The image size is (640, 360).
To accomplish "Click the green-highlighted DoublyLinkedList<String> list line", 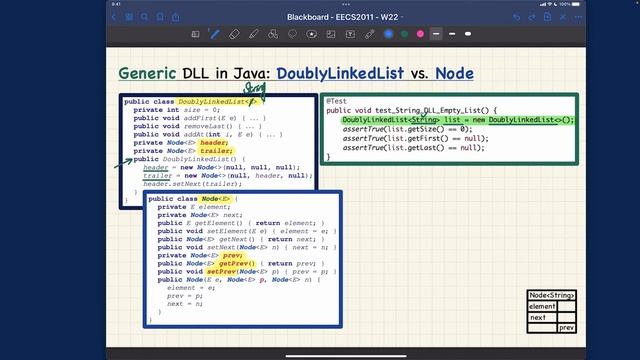I will tap(458, 120).
